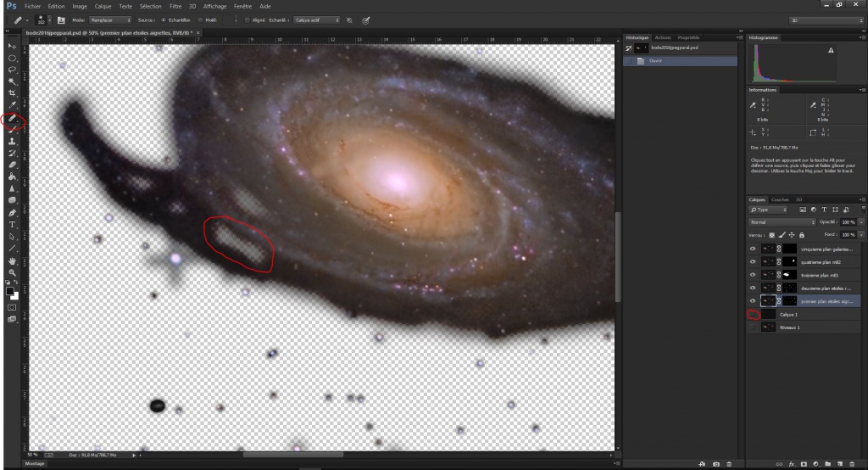Viewport: 868px width, 470px height.
Task: Open the Opacité slider dropdown arrow
Action: click(x=861, y=221)
